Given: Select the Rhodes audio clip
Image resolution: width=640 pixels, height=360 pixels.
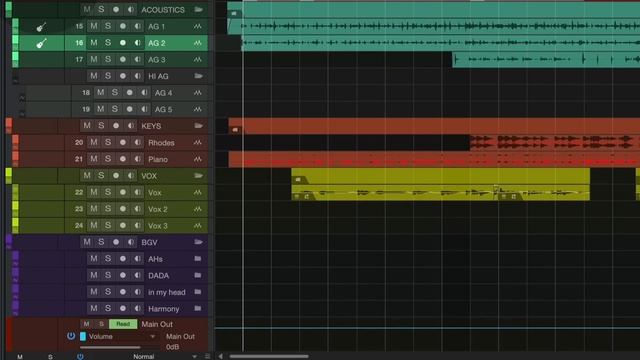Looking at the screenshot, I should [555, 142].
